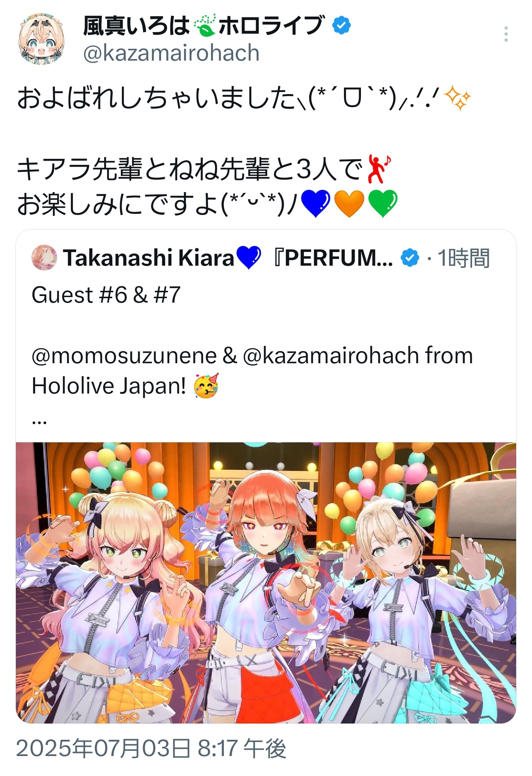Click Takanashi Kiara's small profile avatar
The width and height of the screenshot is (532, 776).
(x=44, y=257)
